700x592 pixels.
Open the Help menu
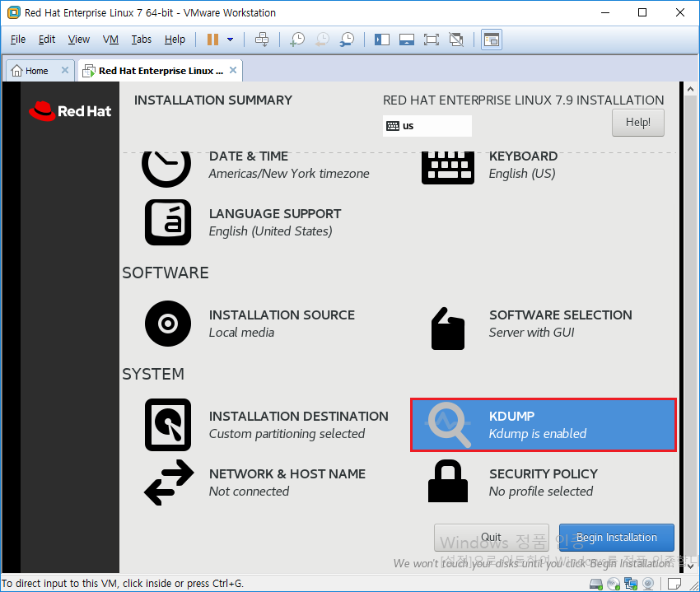coord(175,40)
